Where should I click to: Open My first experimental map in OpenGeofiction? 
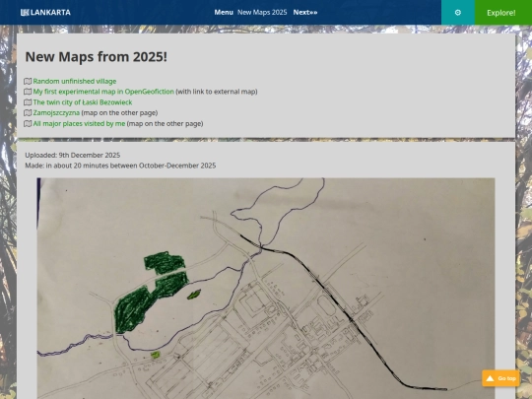(103, 92)
